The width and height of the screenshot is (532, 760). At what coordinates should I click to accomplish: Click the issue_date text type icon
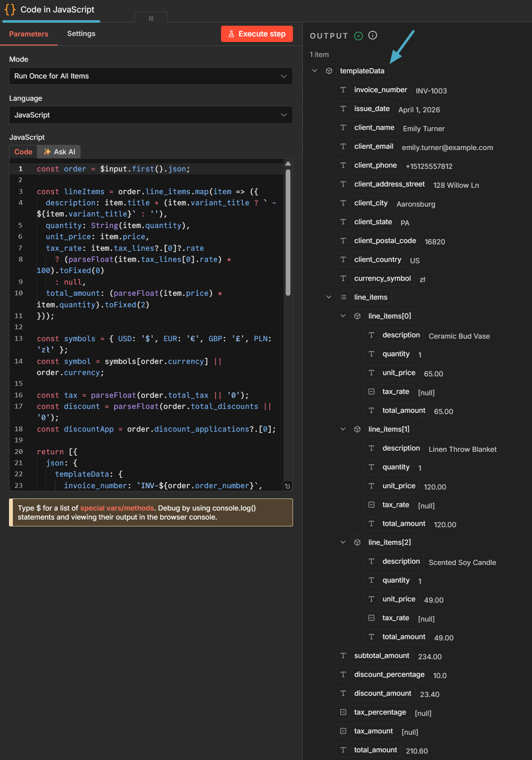pyautogui.click(x=343, y=108)
